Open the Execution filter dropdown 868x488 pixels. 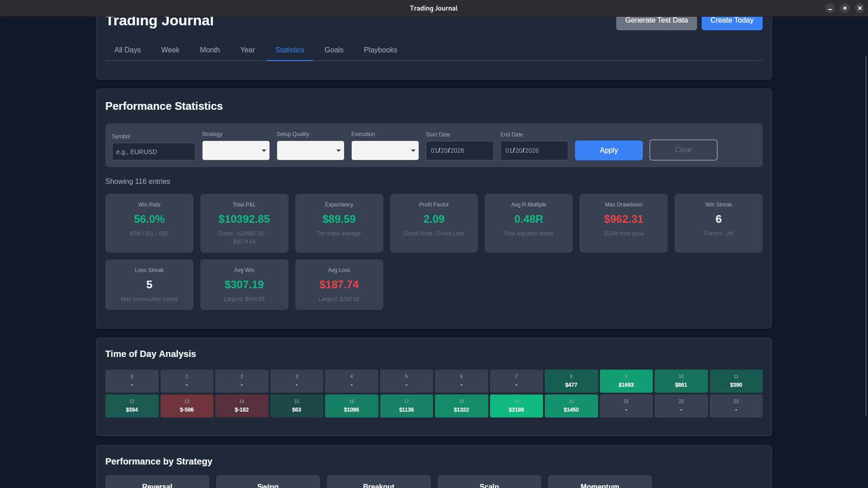(385, 150)
